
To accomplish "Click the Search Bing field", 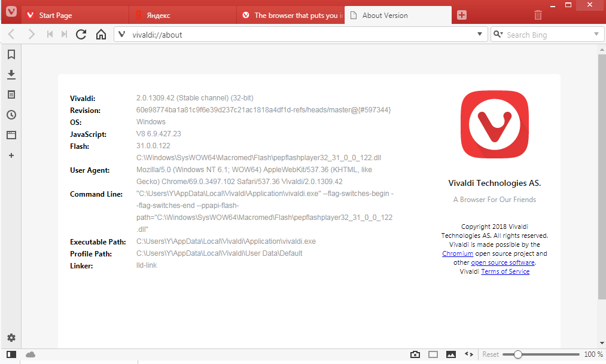I will pyautogui.click(x=548, y=35).
